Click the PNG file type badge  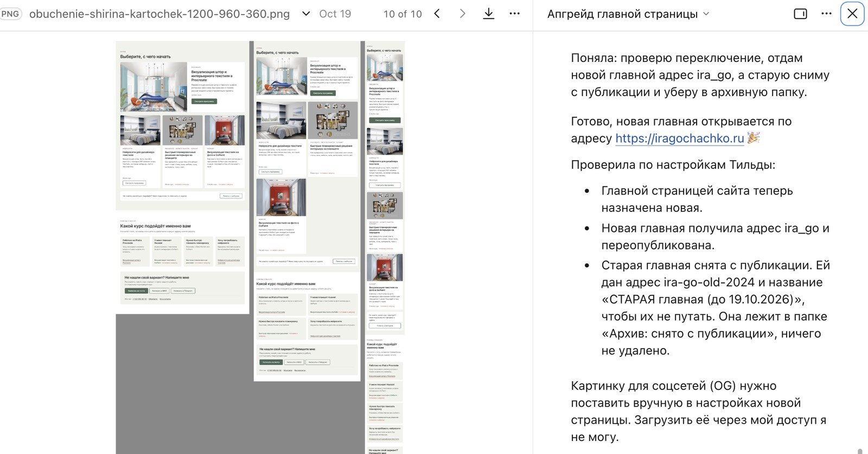pos(10,14)
